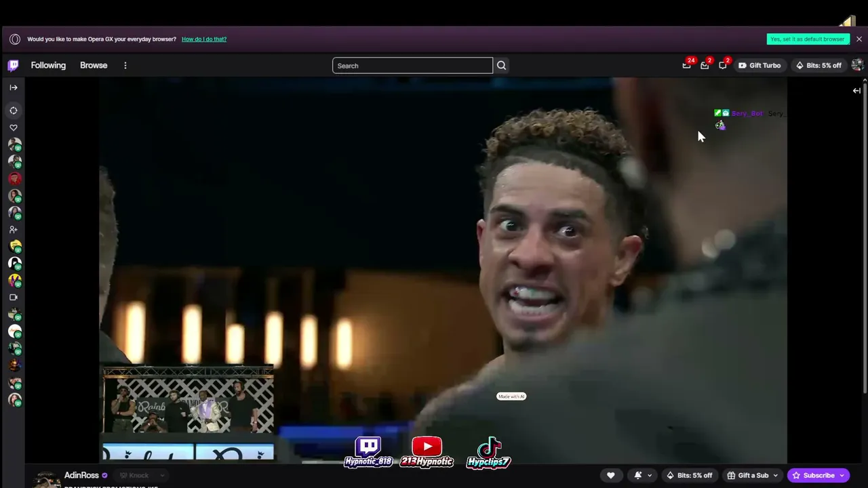Click the Sery_Bot username in chat

(747, 113)
